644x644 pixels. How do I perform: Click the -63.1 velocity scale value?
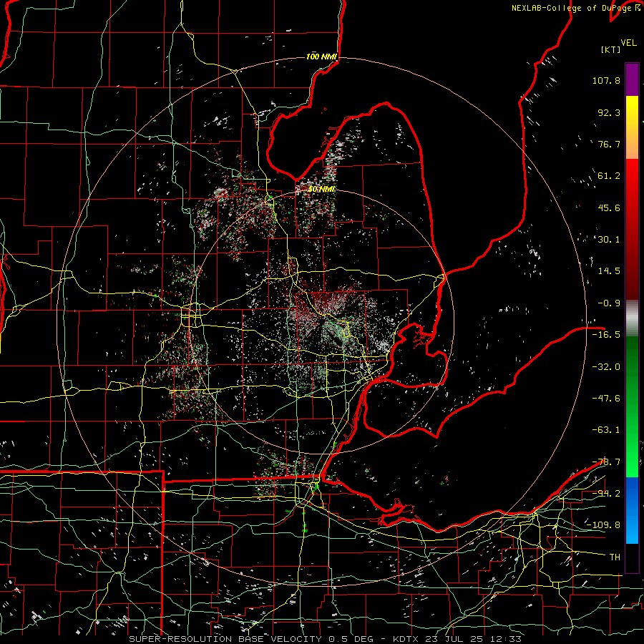(x=606, y=430)
